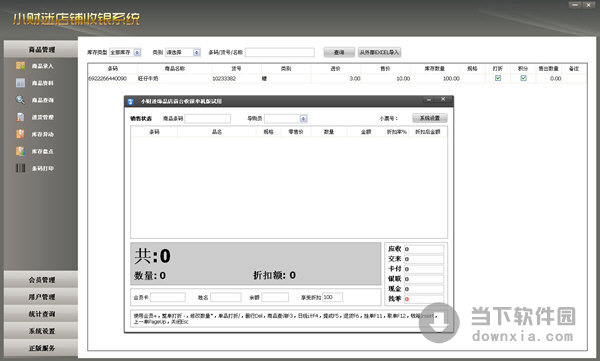Switch to the 会员管理 section
The image size is (600, 361).
coord(41,280)
